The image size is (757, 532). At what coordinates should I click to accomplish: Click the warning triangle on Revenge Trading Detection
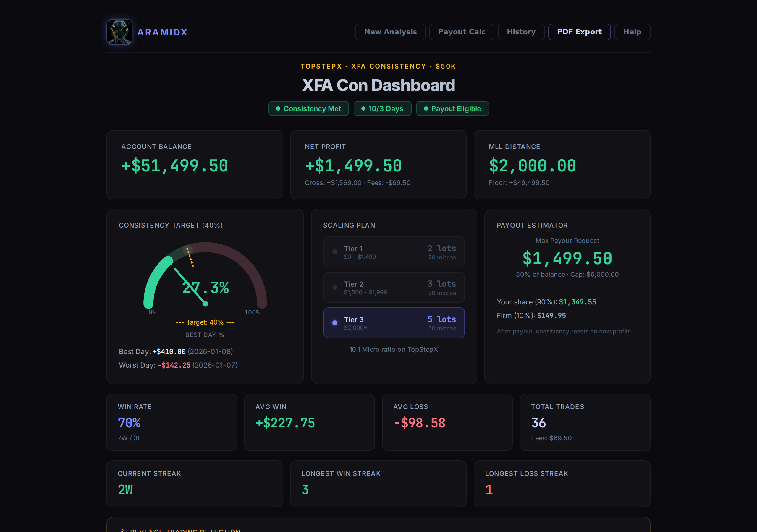(x=123, y=529)
